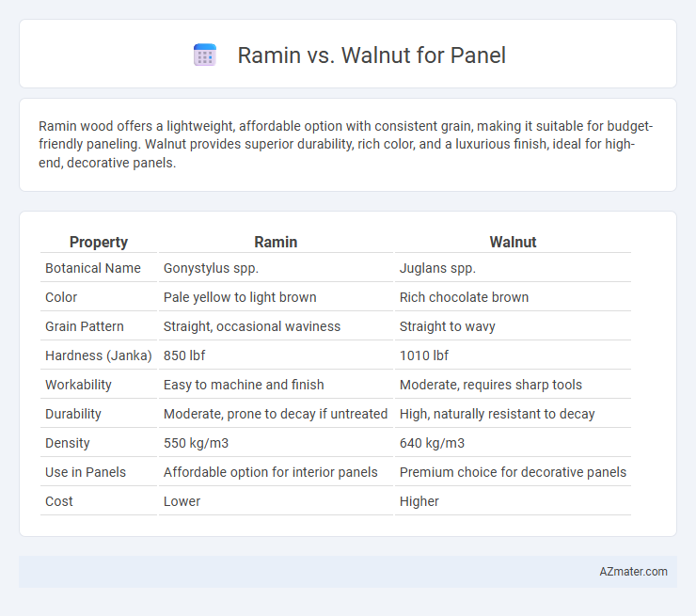Click 'High, naturally resistant to decay' cell
696x616 pixels.
coord(497,414)
